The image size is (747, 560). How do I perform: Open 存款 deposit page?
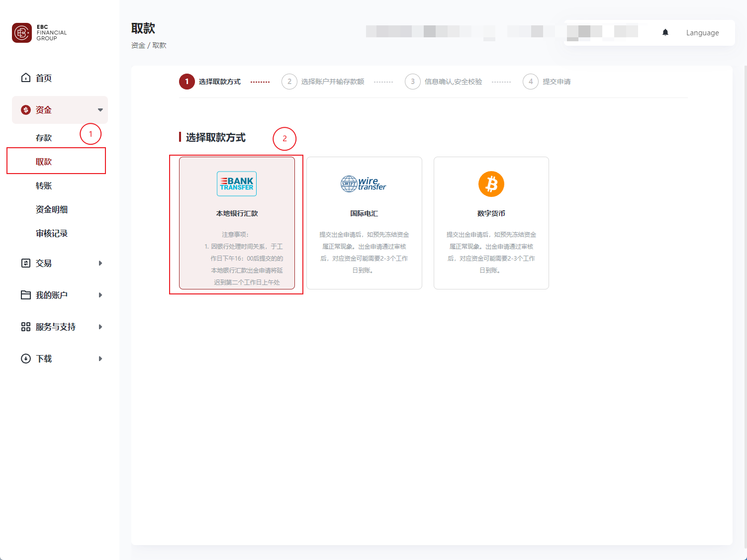(x=44, y=138)
